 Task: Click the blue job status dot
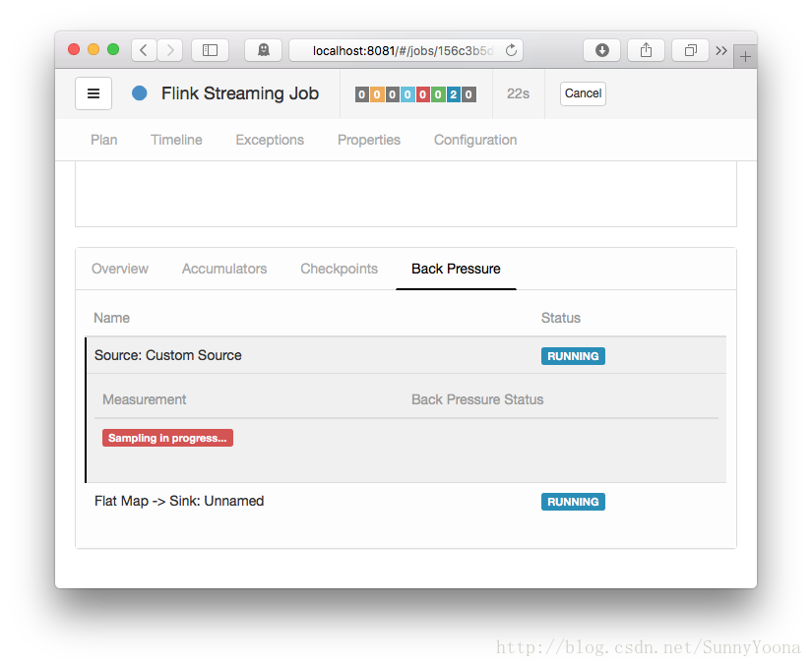[140, 93]
